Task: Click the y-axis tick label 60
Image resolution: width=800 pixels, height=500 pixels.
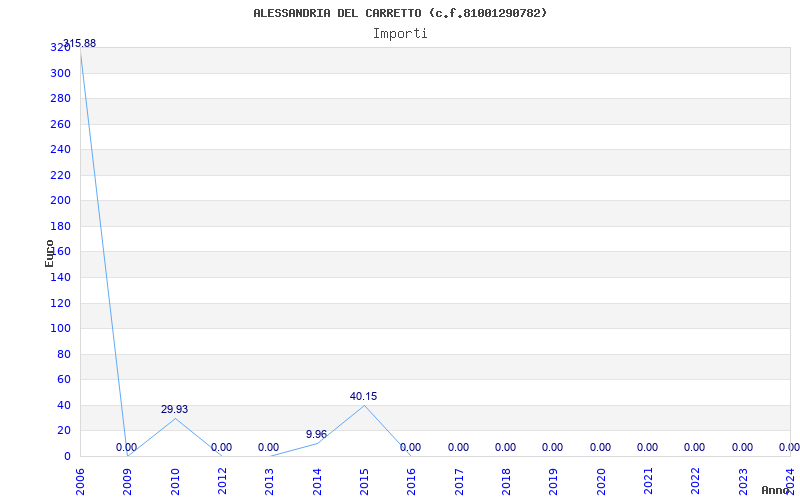Action: 64,380
